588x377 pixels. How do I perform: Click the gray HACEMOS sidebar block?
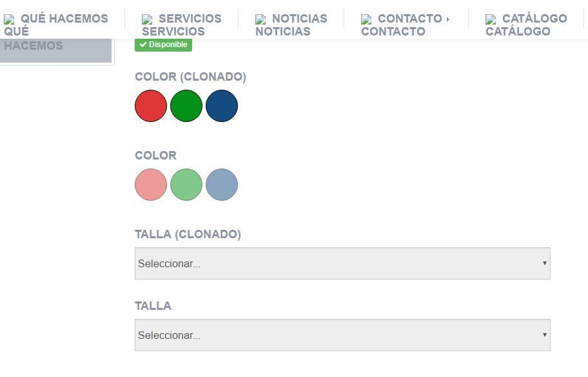point(56,50)
